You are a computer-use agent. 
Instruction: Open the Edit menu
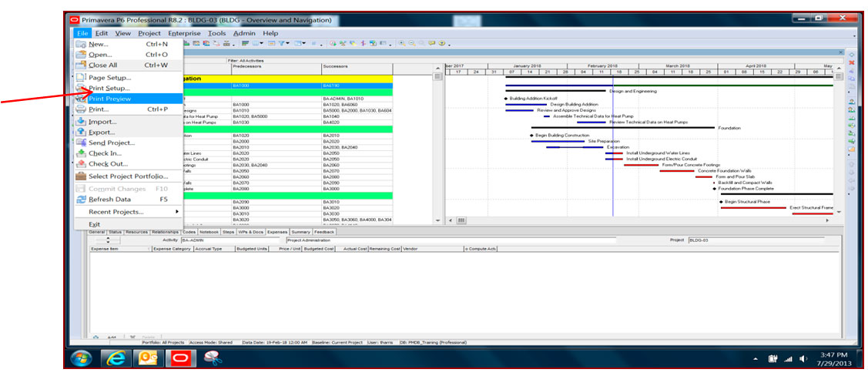tap(102, 33)
